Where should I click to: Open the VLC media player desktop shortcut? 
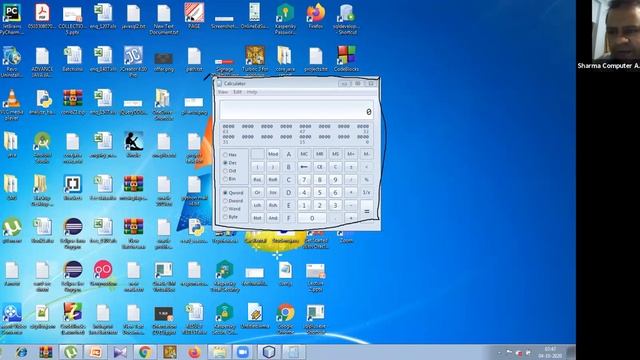11,104
